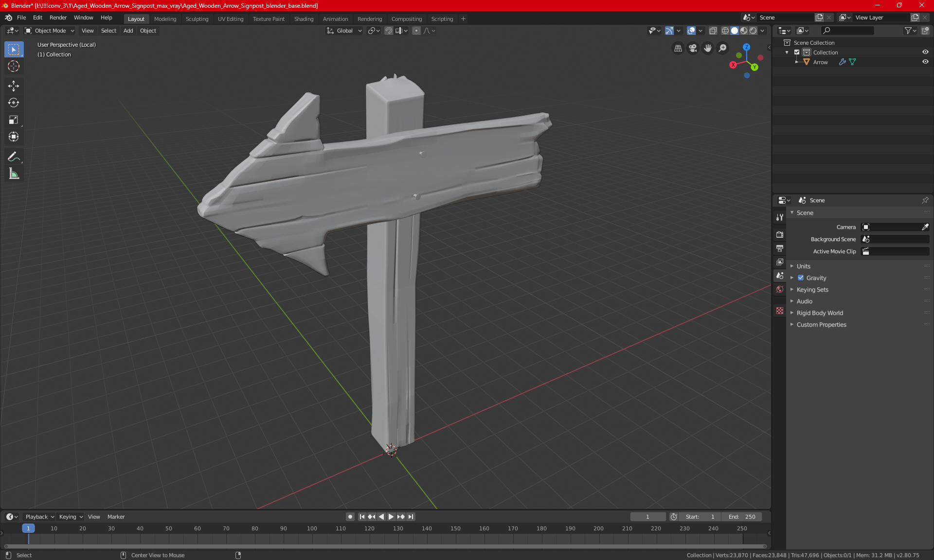Click the Z axis on navigation gizmo

(746, 47)
